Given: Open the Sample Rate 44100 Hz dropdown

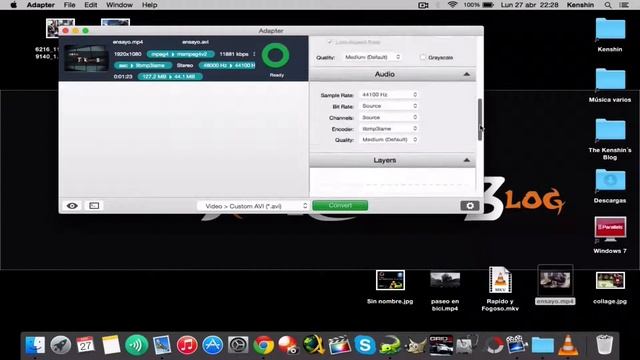Looking at the screenshot, I should point(389,95).
